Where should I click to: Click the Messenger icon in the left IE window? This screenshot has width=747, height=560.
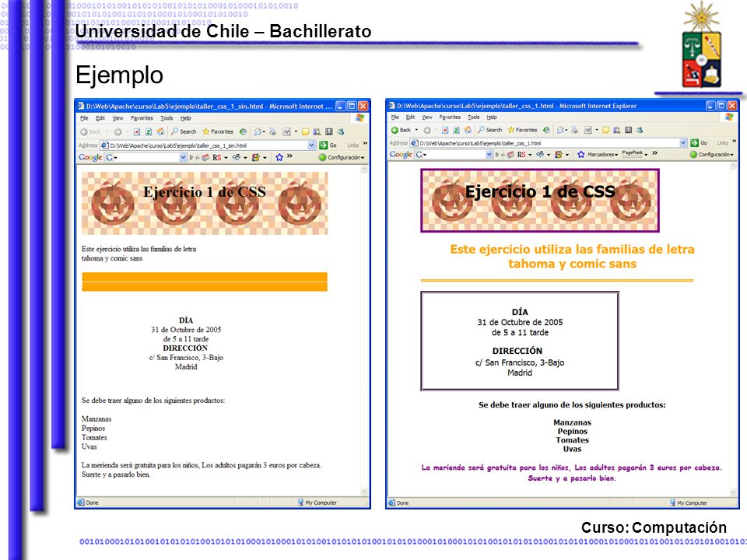pyautogui.click(x=341, y=131)
